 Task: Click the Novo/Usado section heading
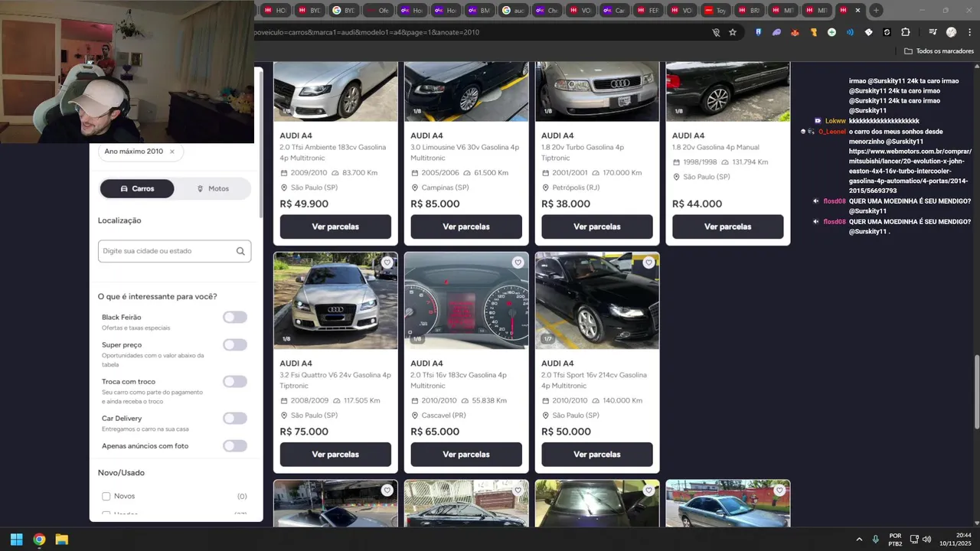[121, 473]
